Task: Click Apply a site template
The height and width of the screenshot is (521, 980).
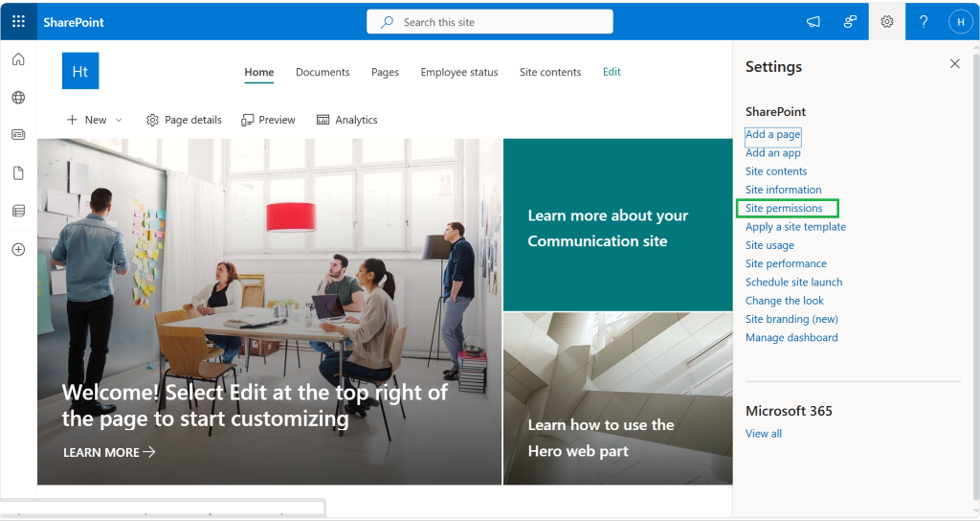Action: pyautogui.click(x=795, y=226)
